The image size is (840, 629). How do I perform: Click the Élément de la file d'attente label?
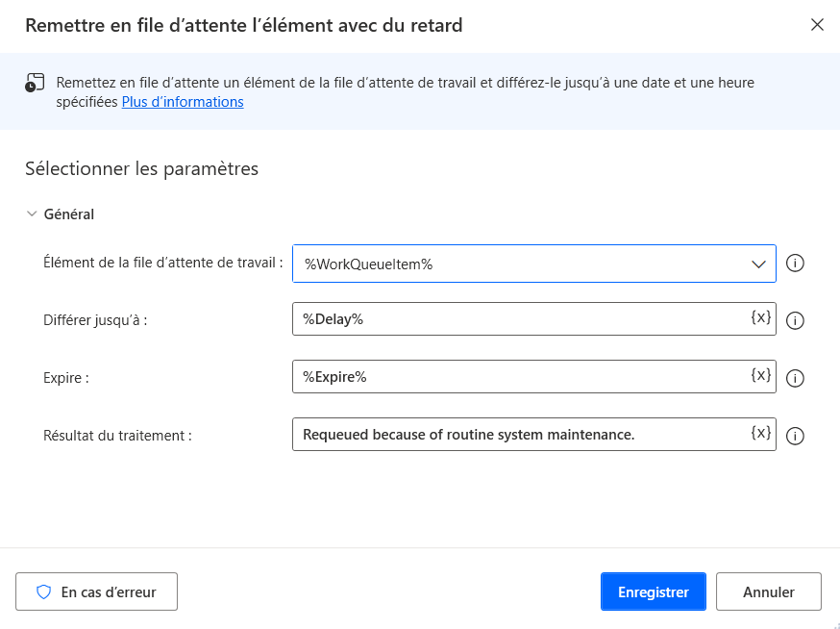tap(162, 263)
